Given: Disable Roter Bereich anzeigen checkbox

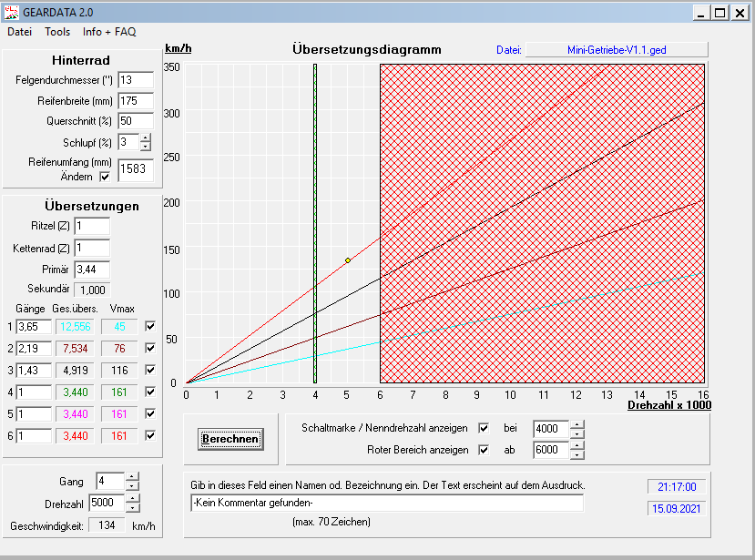Looking at the screenshot, I should (x=484, y=450).
